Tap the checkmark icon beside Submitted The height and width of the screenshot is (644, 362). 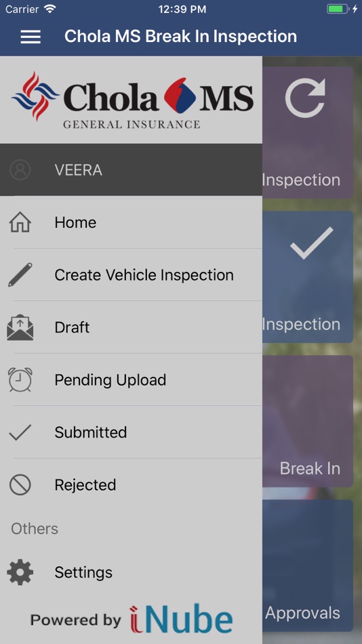point(20,432)
